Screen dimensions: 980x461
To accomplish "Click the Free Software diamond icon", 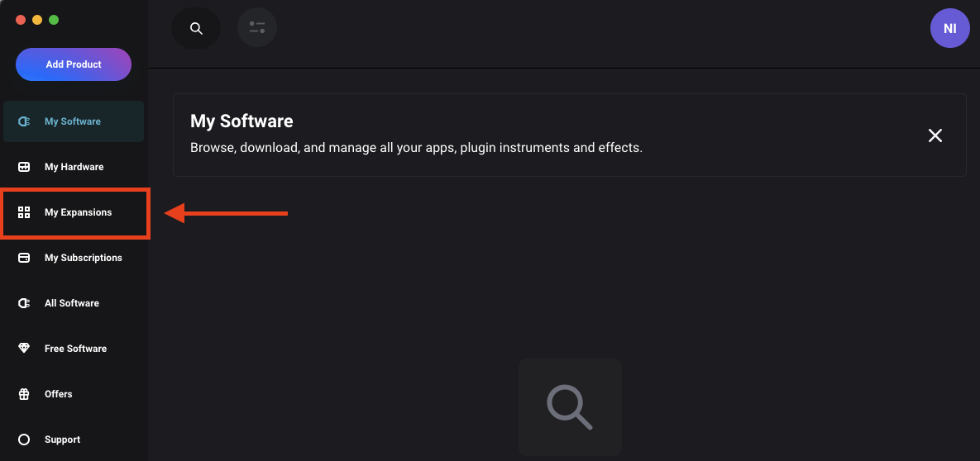I will pyautogui.click(x=24, y=349).
